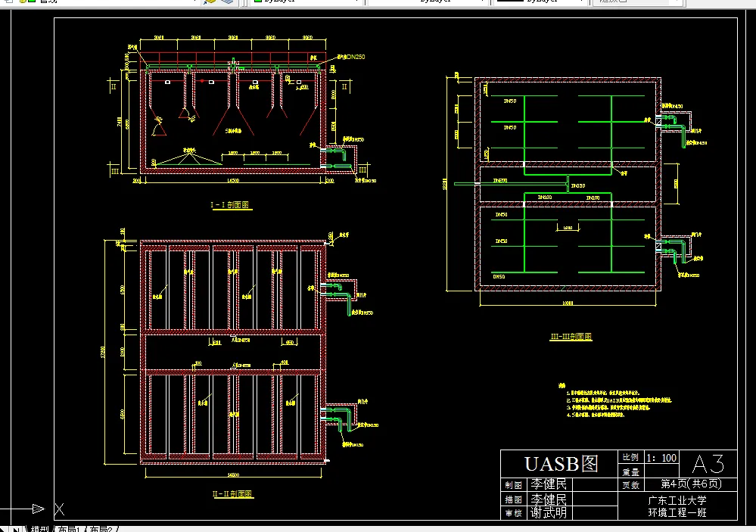The image size is (756, 532).
Task: Click the 制图 label in the title block
Action: point(514,485)
